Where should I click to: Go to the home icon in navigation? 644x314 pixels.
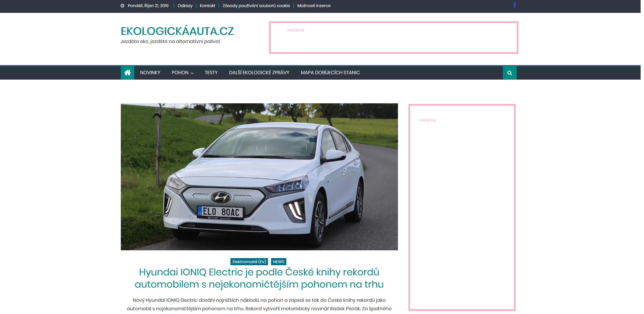[x=128, y=73]
